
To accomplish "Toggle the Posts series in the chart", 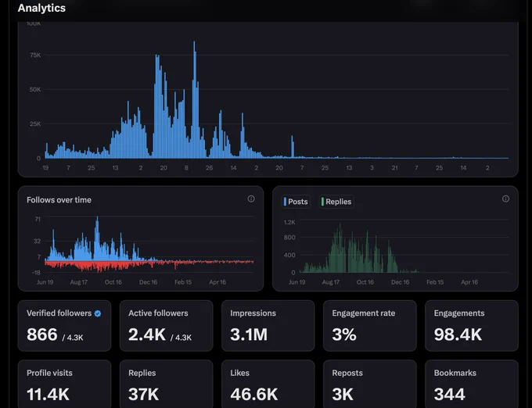I will point(297,202).
